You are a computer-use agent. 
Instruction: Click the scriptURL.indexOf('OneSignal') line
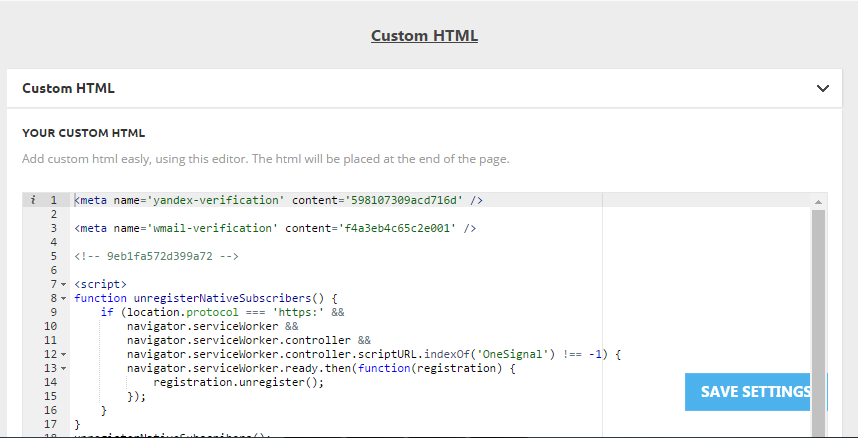tap(374, 354)
